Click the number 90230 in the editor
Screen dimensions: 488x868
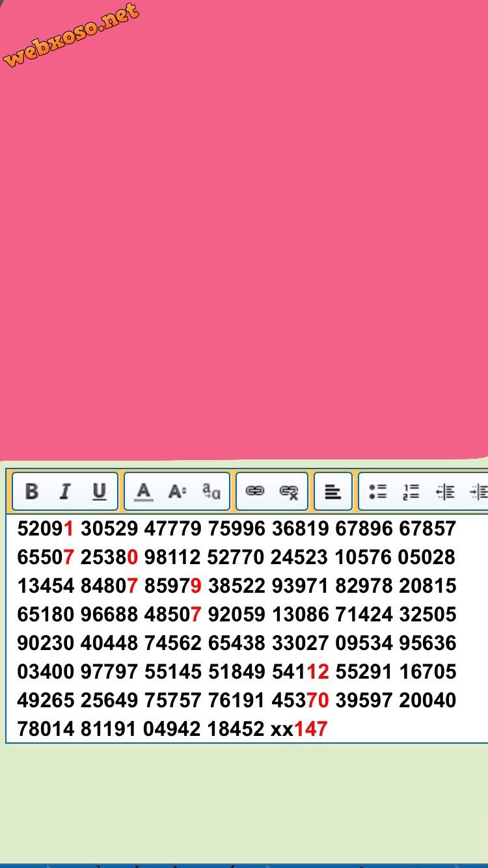[46, 643]
